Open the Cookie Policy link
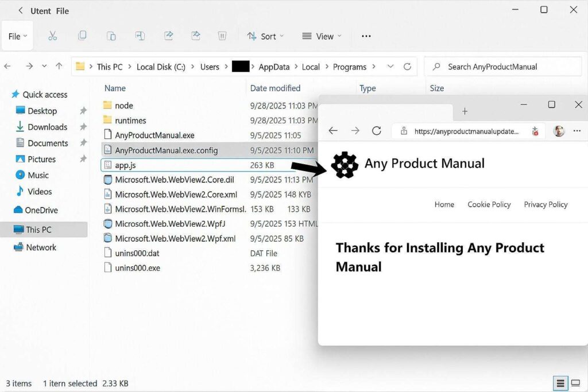The image size is (588, 392). coord(489,204)
